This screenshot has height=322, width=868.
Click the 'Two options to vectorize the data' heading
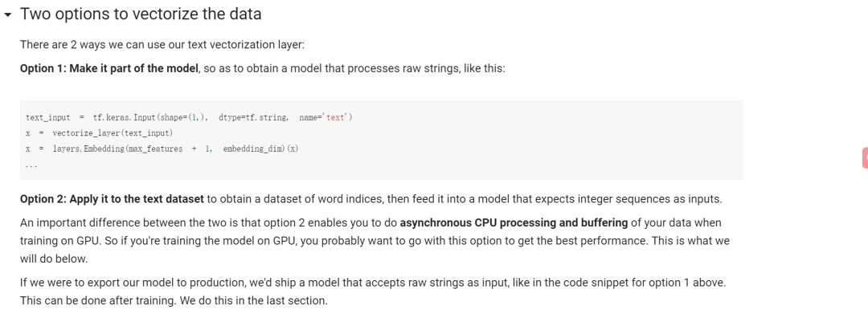[141, 14]
